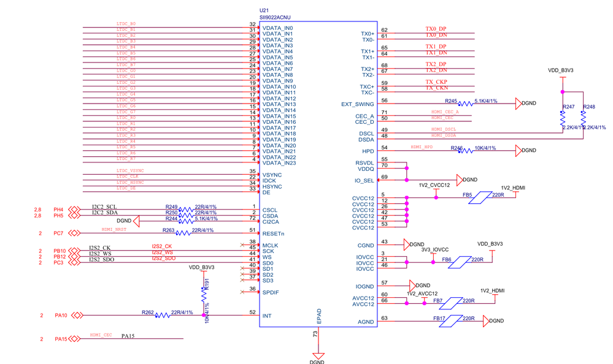
Task: Click the LTDC_VSYNC net label
Action: (130, 171)
